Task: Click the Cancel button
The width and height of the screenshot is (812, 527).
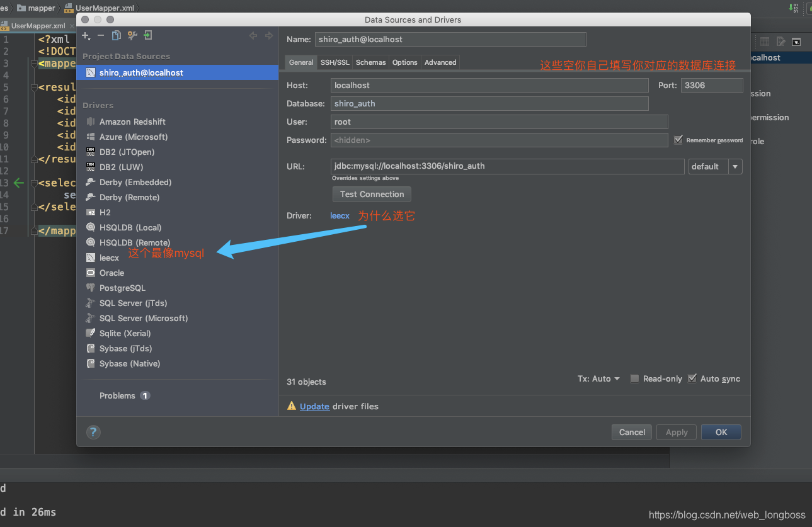Action: tap(632, 432)
